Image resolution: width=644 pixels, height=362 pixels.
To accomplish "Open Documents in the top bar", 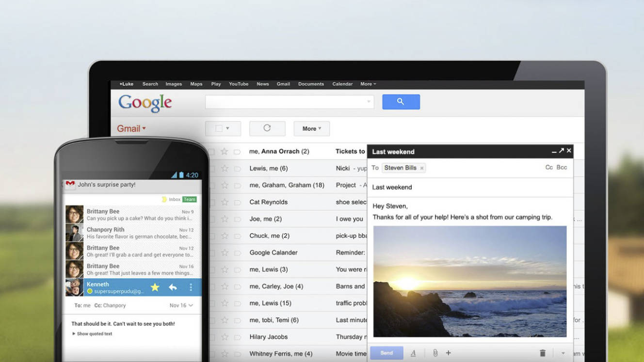I will coord(311,84).
